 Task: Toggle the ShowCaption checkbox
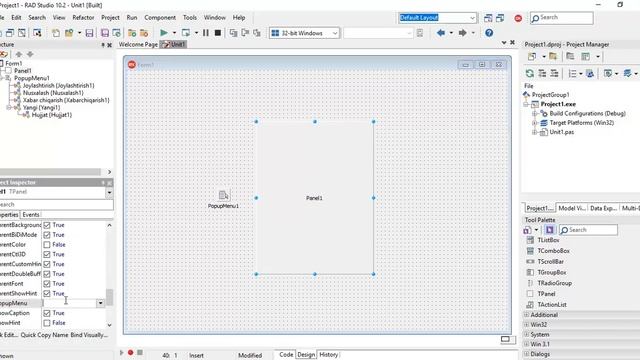pos(47,313)
